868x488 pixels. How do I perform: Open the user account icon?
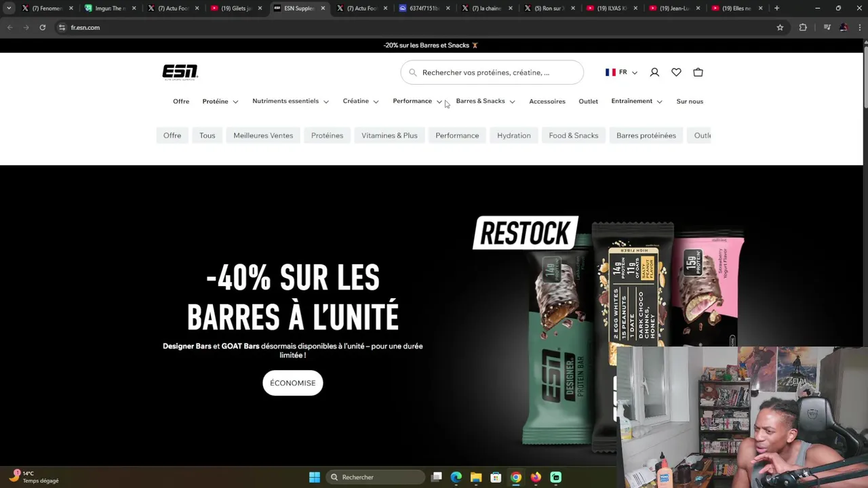[654, 73]
